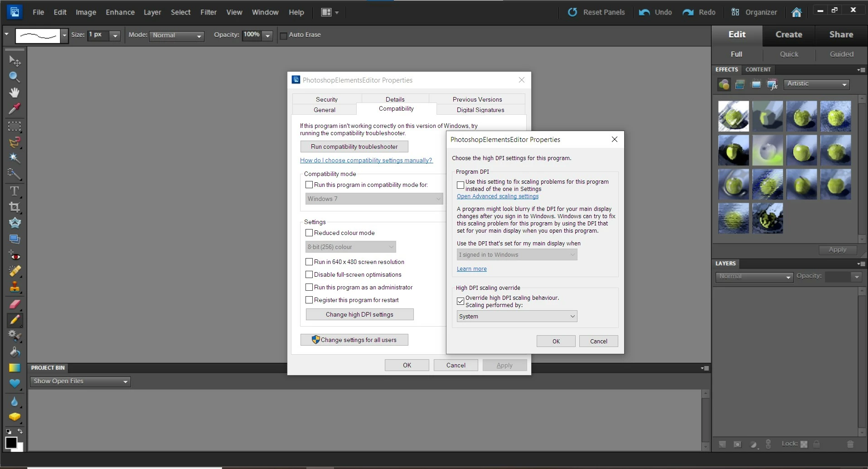
Task: Select the Zoom magnifier tool
Action: coord(15,77)
